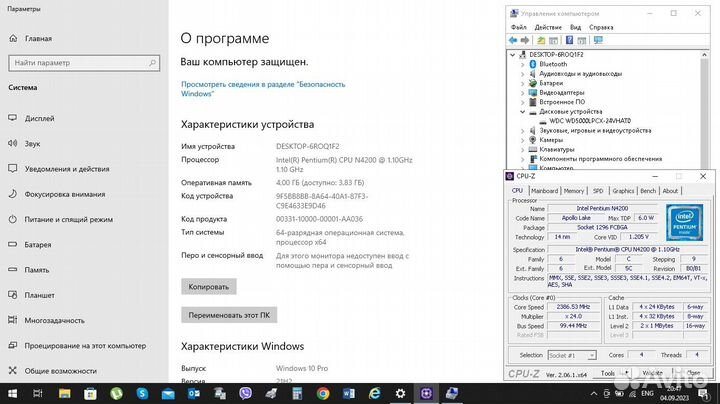The height and width of the screenshot is (404, 720).
Task: Click Forward arrow in Computer Management toolbar
Action: pos(525,40)
